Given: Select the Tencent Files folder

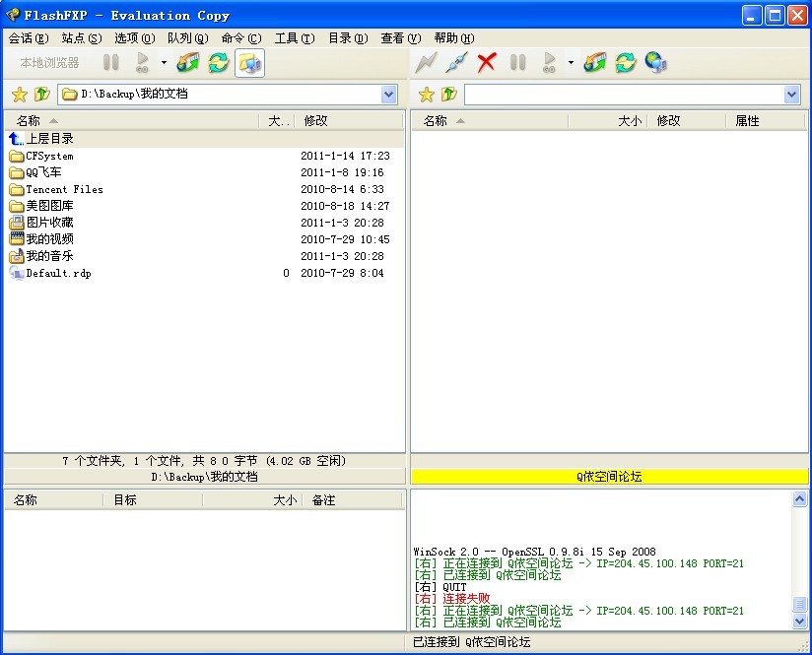Looking at the screenshot, I should [x=205, y=189].
